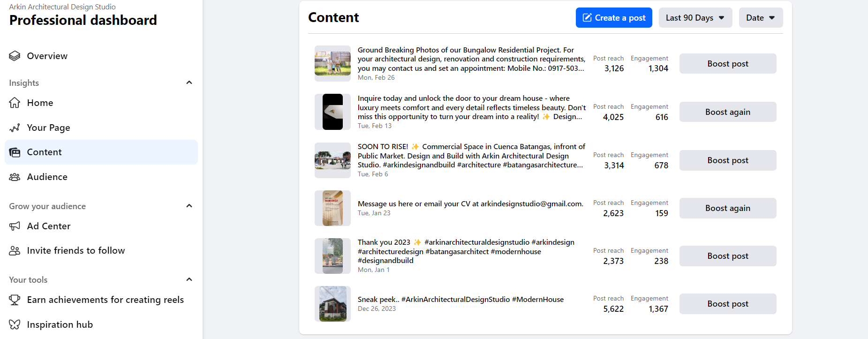This screenshot has height=339, width=868.
Task: Click the Audience people icon
Action: [15, 177]
